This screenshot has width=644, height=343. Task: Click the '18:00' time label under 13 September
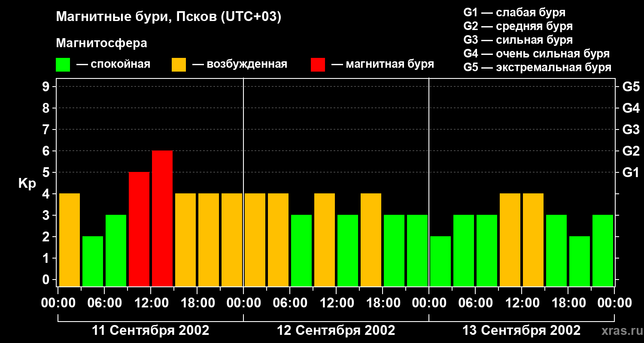click(x=568, y=303)
